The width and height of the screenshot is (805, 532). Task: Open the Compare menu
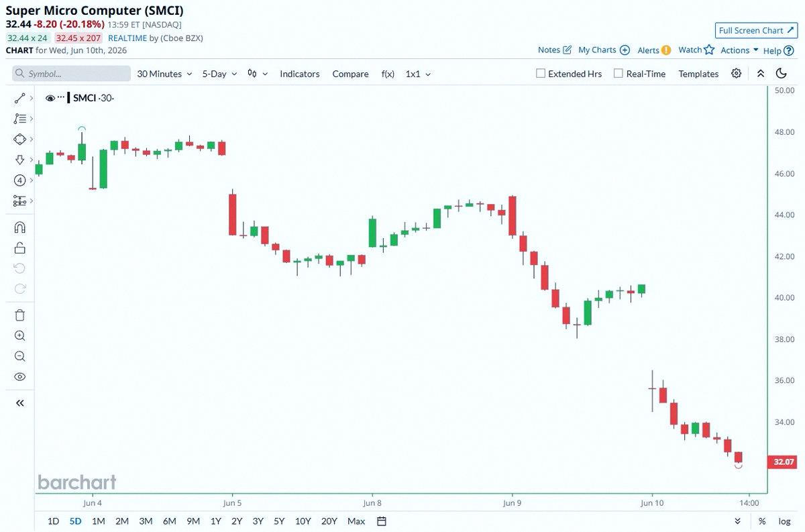click(350, 74)
